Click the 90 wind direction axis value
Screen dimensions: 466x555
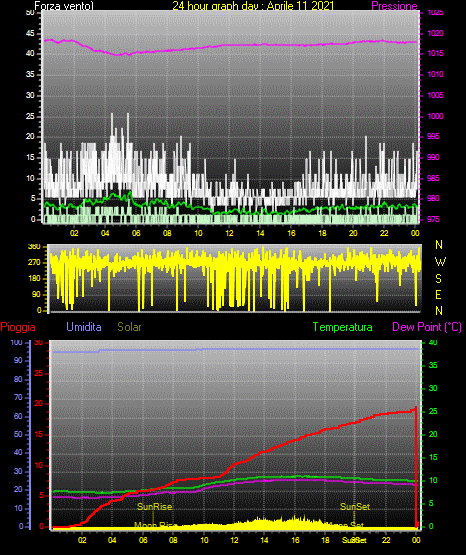36,294
